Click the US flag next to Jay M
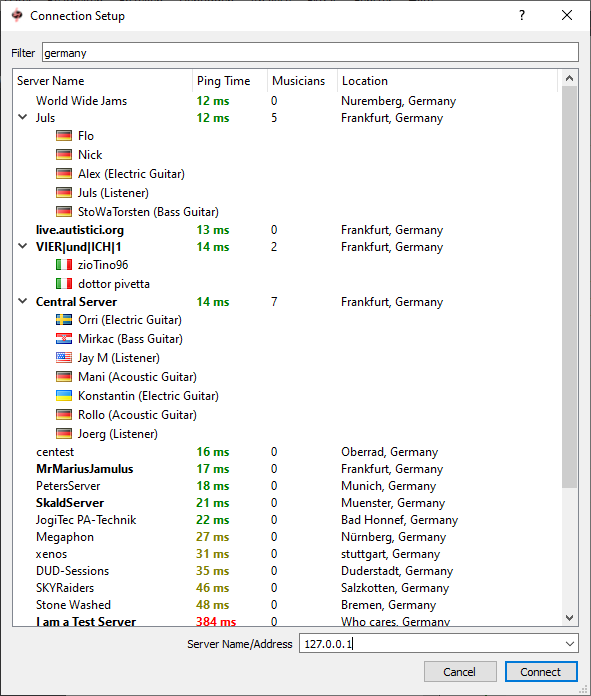591x696 pixels. click(64, 358)
